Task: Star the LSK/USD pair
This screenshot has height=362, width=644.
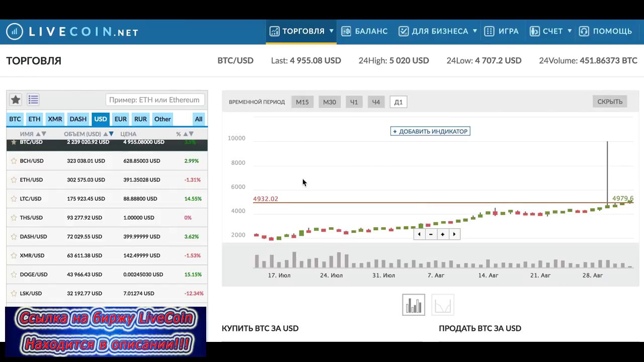Action: click(x=14, y=294)
